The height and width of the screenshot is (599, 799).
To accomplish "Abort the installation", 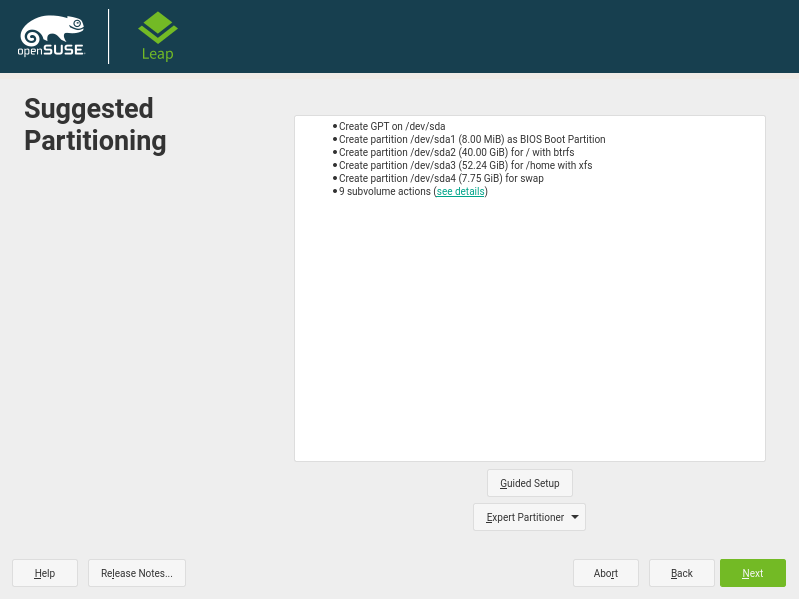I will pyautogui.click(x=605, y=573).
